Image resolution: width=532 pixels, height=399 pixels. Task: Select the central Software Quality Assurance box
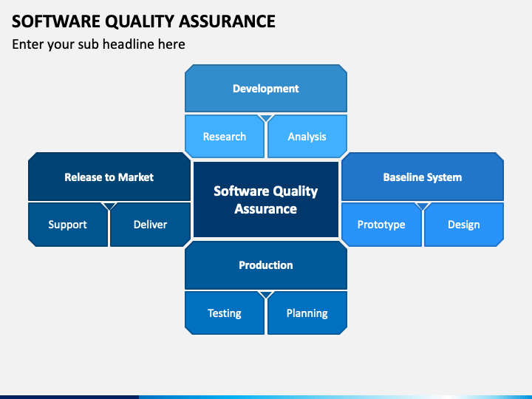(x=266, y=199)
